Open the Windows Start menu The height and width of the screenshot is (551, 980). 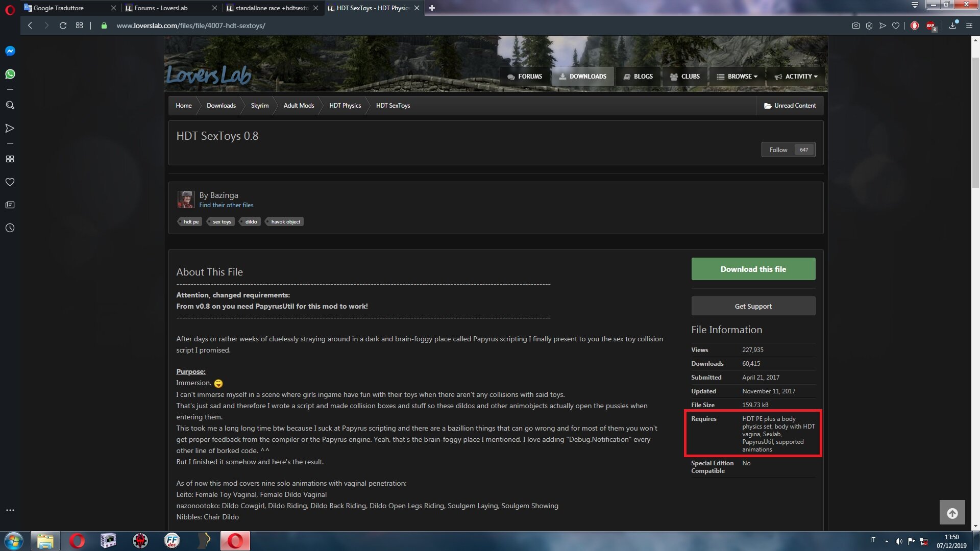click(14, 541)
